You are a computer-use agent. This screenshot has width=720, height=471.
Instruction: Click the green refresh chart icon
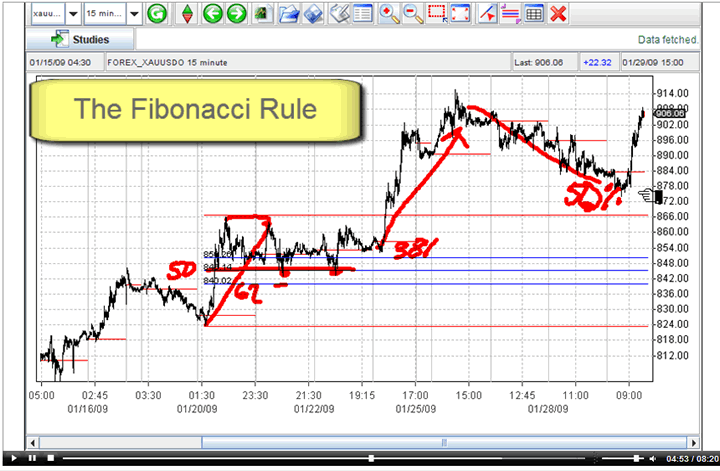[x=157, y=14]
